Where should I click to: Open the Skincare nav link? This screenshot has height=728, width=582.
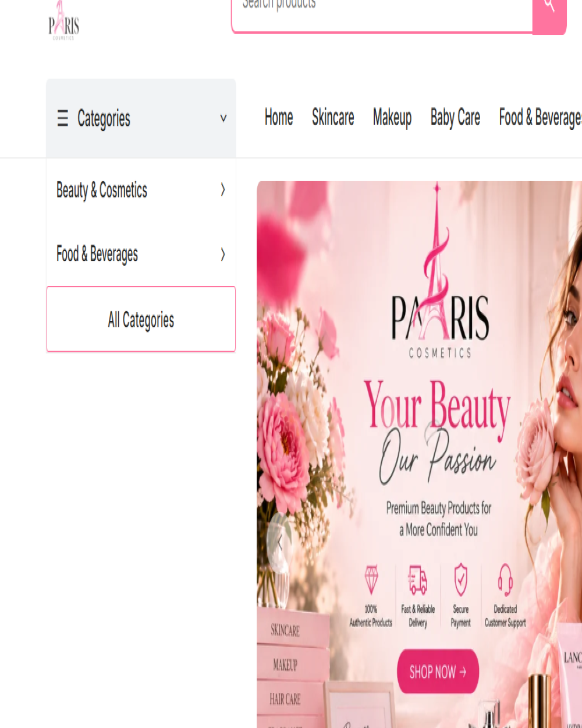tap(333, 118)
